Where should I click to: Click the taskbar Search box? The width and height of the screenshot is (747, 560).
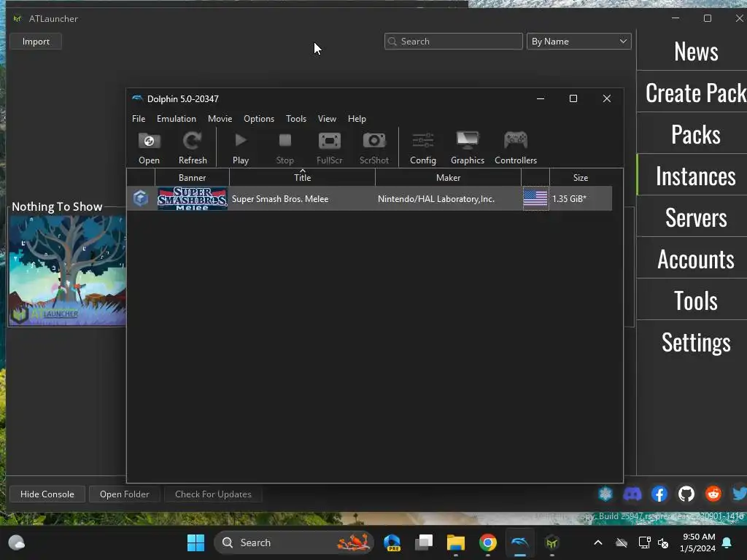point(294,542)
